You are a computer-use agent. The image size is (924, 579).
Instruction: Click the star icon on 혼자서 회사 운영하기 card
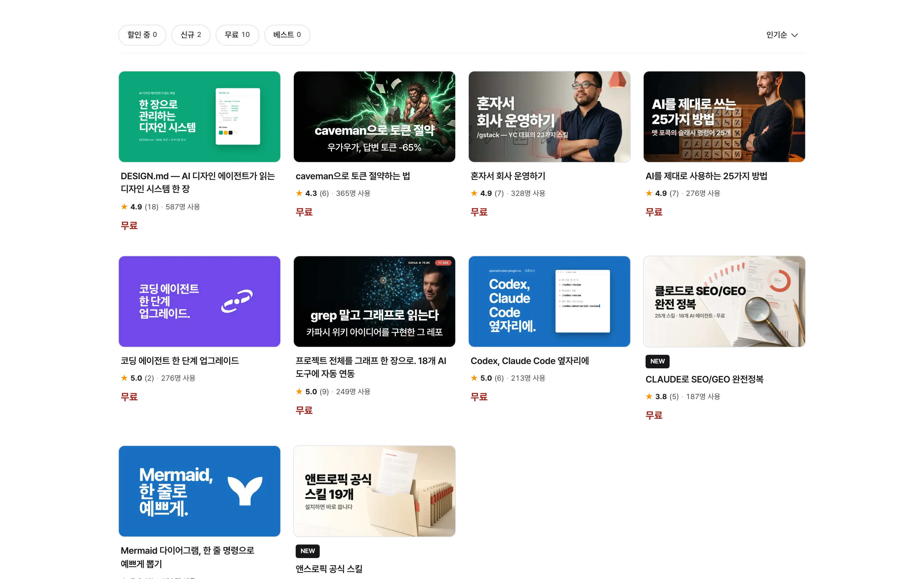coord(474,193)
